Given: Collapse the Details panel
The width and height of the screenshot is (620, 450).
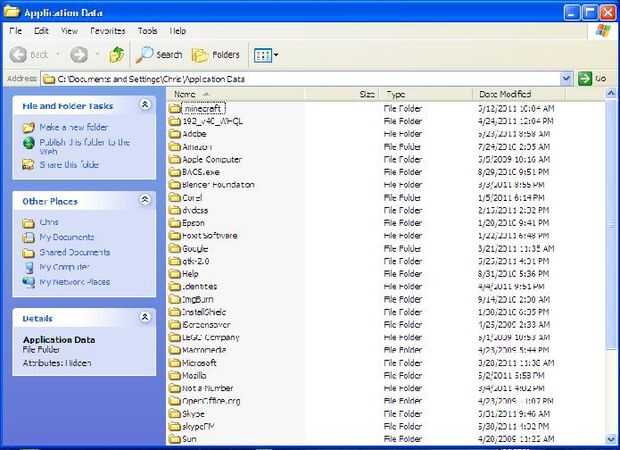Looking at the screenshot, I should click(145, 317).
